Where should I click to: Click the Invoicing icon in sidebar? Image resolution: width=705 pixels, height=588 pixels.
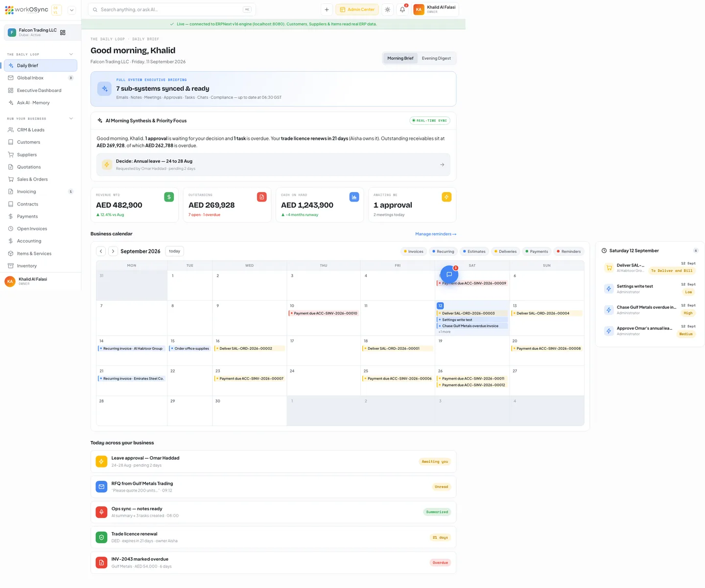(11, 192)
